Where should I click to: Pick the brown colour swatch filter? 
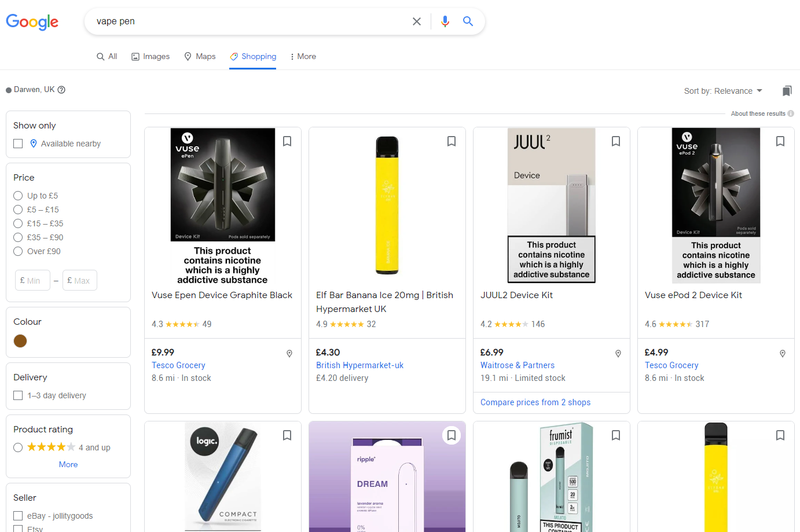[x=20, y=341]
